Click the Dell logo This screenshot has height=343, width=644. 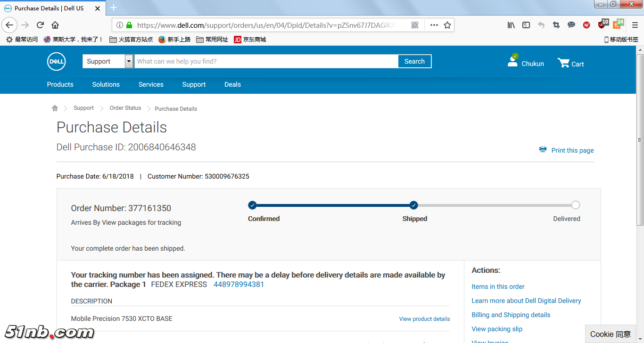tap(56, 62)
